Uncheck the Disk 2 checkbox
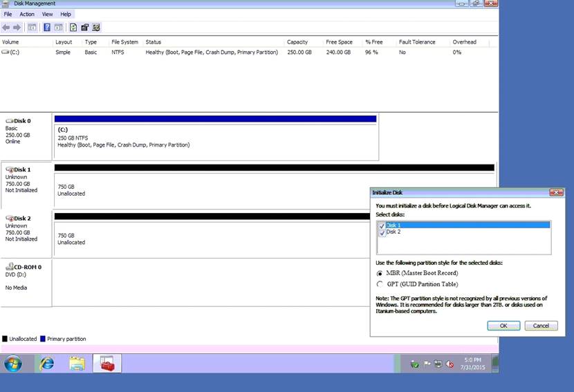This screenshot has width=574, height=392. [x=381, y=232]
